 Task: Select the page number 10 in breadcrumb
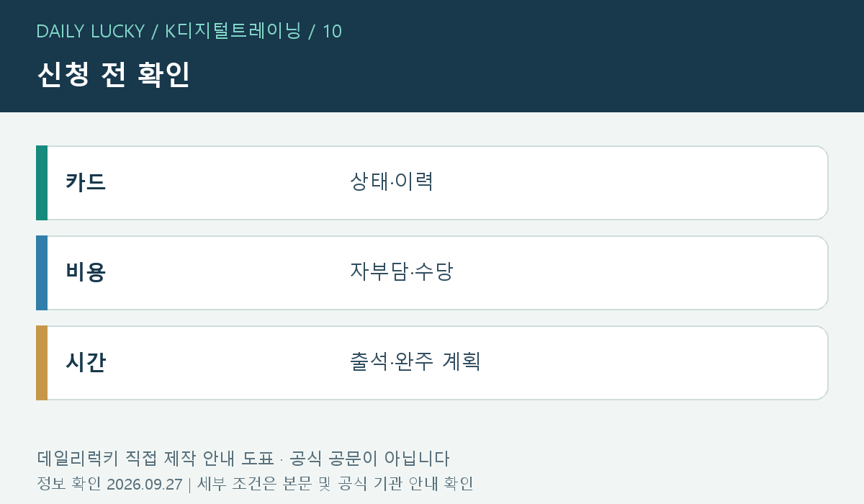click(x=332, y=31)
